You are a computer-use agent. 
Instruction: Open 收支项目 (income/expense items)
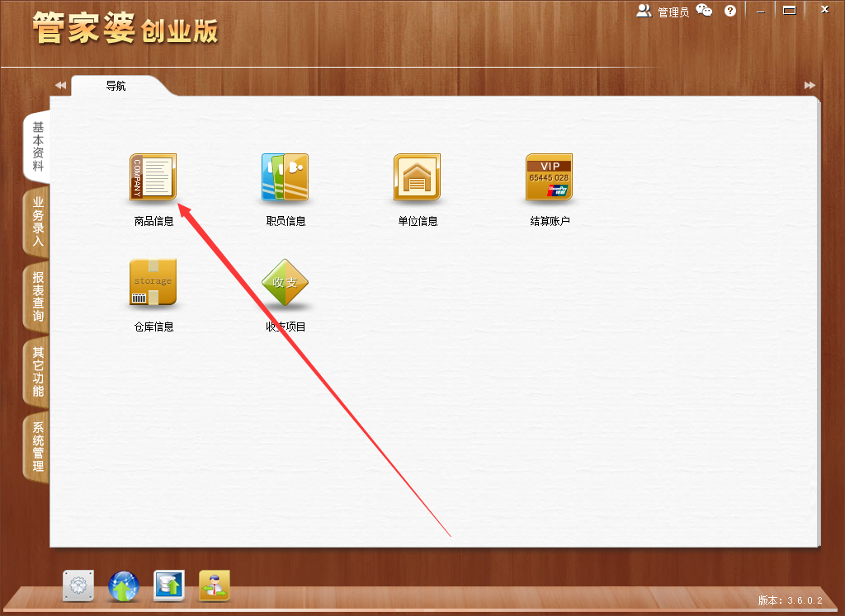tap(285, 282)
